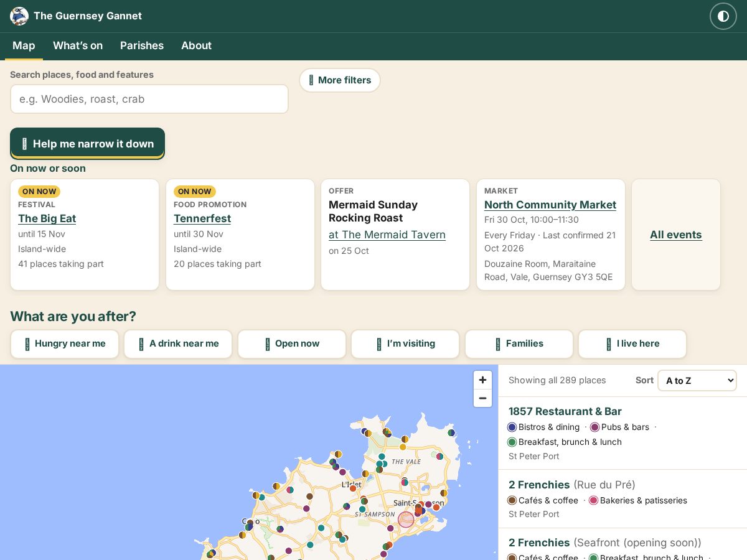Viewport: 747px width, 560px height.
Task: Toggle the I live here filter
Action: 632,344
